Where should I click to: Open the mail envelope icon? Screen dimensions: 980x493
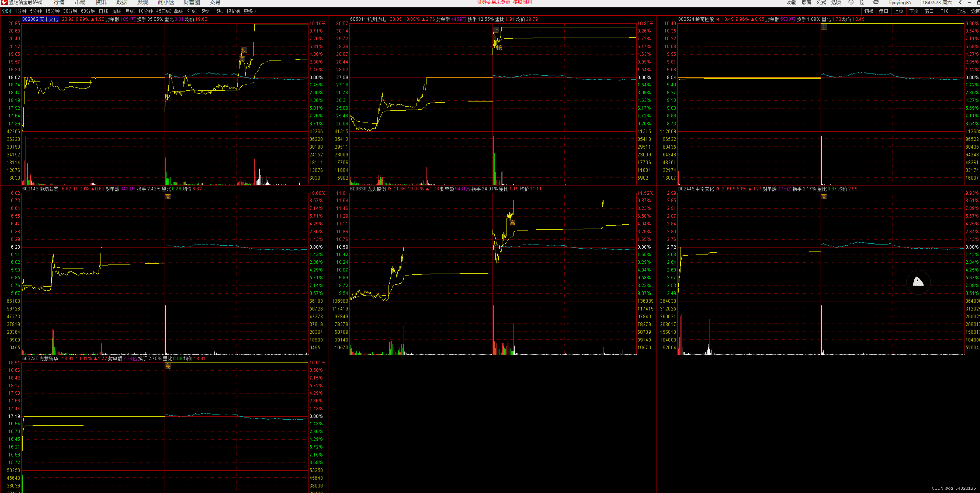875,2
